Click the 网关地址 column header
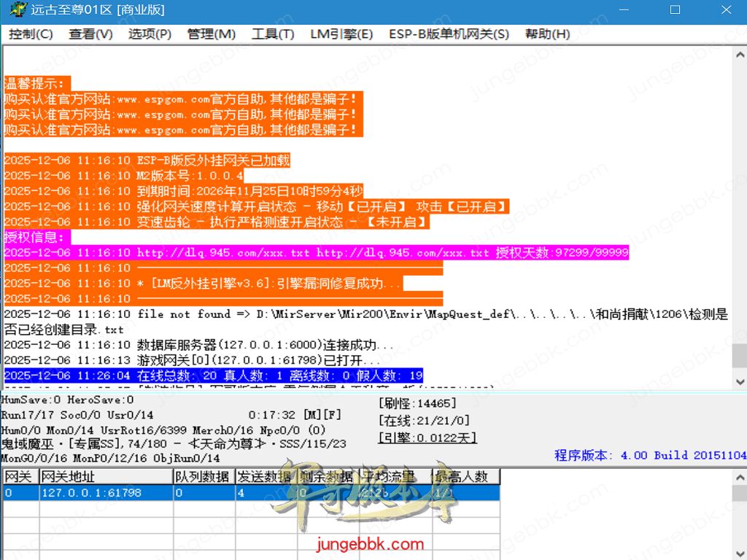This screenshot has width=747, height=560. [106, 477]
